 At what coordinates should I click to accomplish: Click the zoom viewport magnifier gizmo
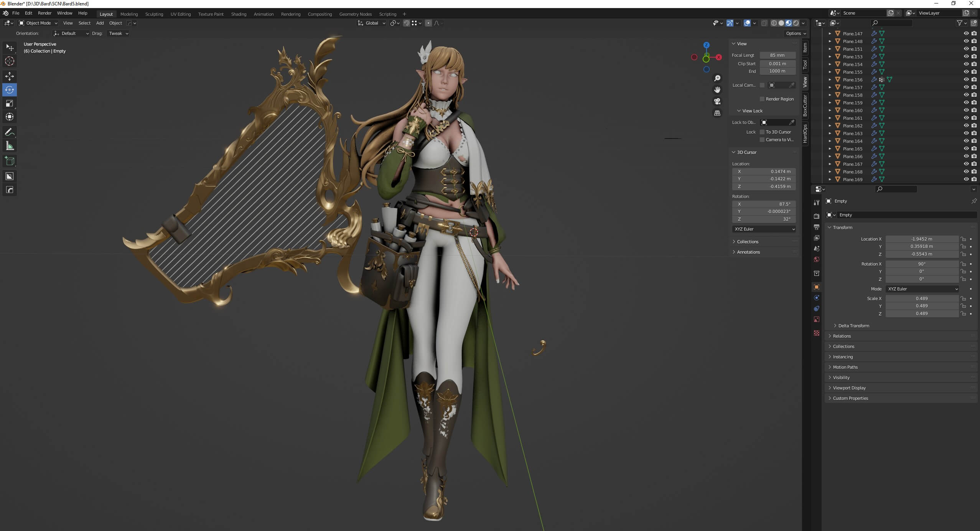tap(717, 78)
